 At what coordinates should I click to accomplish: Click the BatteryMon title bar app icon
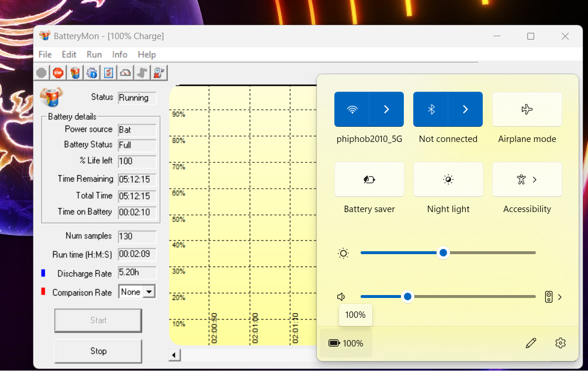pos(44,36)
